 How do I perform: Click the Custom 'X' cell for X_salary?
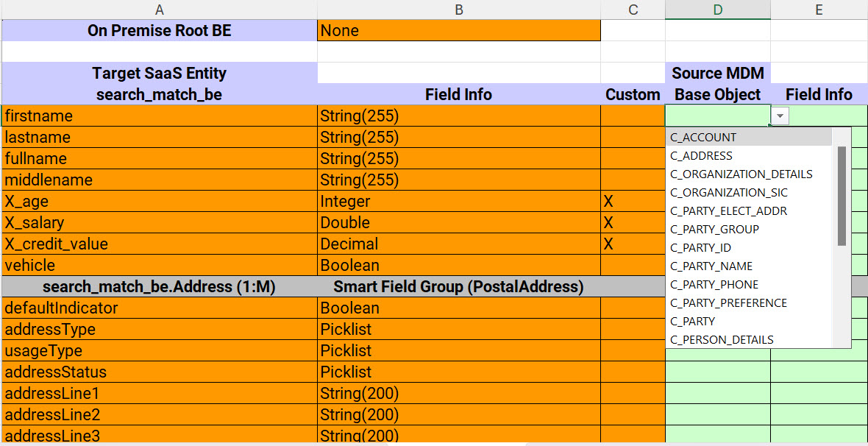(x=633, y=223)
